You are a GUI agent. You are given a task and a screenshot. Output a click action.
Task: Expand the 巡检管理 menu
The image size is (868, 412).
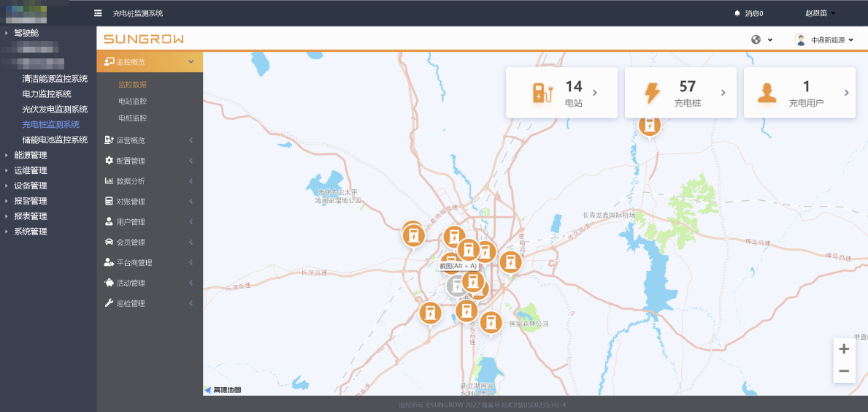coord(150,303)
